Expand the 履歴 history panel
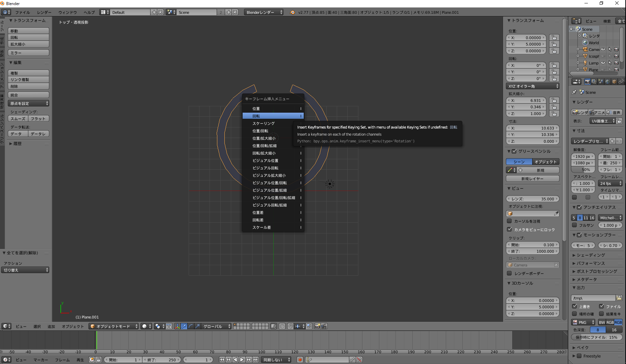 17,144
